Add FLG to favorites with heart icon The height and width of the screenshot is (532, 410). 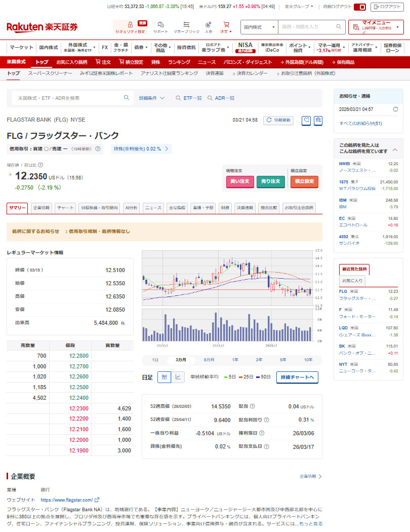pos(306,120)
